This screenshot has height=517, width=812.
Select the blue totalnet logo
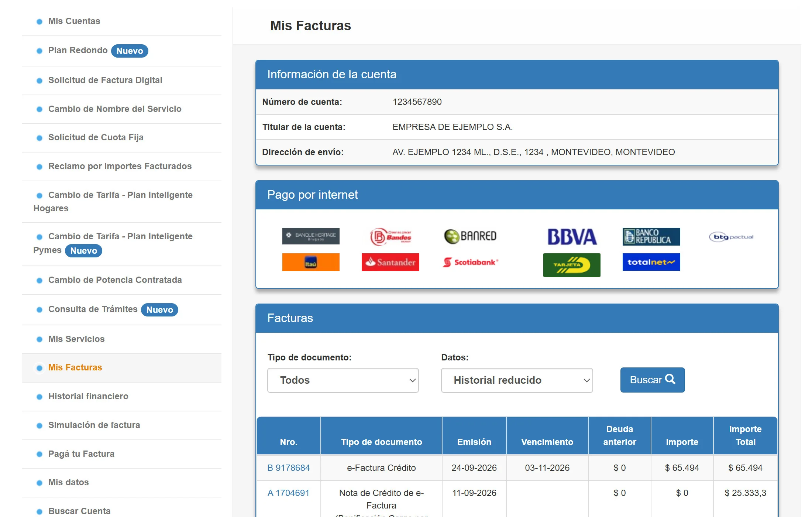click(651, 262)
